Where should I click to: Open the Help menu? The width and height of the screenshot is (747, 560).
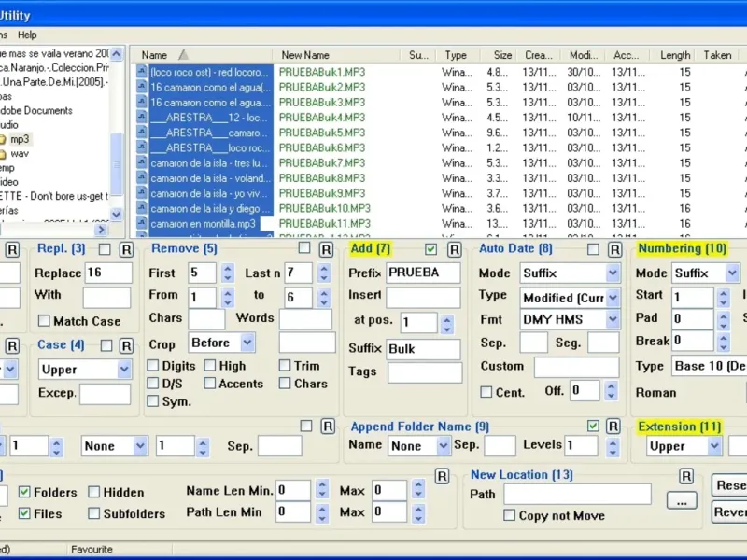27,35
